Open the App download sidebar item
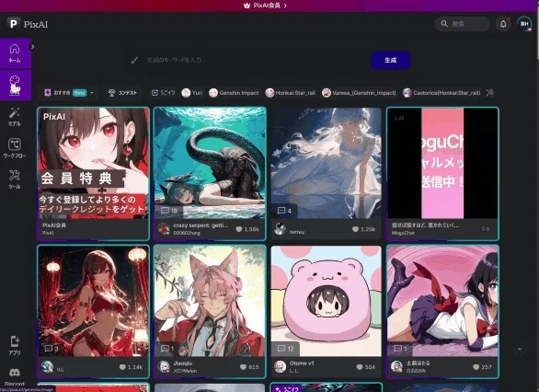The width and height of the screenshot is (539, 392). click(x=15, y=346)
